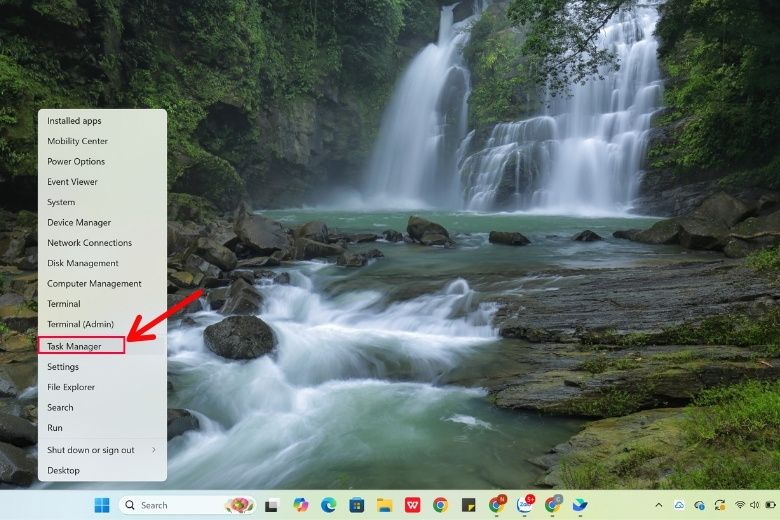The height and width of the screenshot is (520, 780).
Task: Open Google Chrome without a badge
Action: point(440,505)
